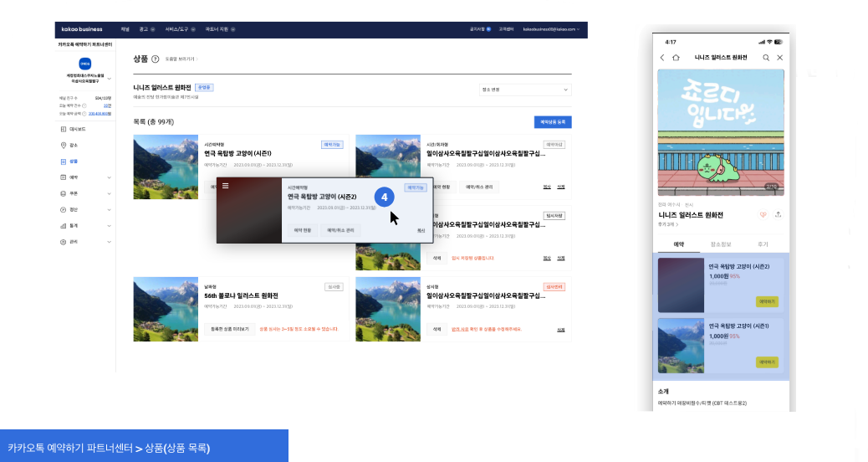Click the blue 예약상품 등록 button
This screenshot has width=868, height=462.
point(552,122)
